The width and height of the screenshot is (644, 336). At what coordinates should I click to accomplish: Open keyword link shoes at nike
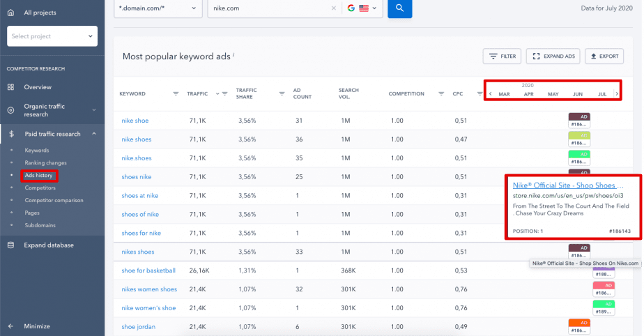tap(139, 196)
